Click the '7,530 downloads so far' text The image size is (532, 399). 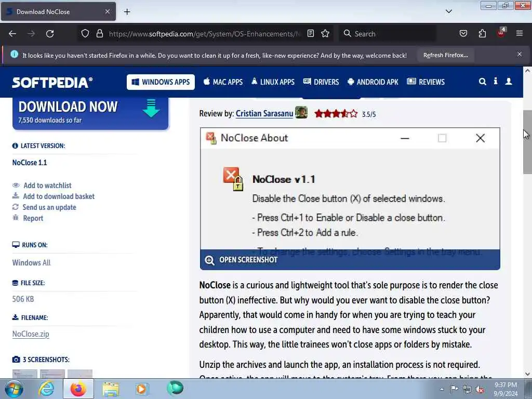(50, 120)
